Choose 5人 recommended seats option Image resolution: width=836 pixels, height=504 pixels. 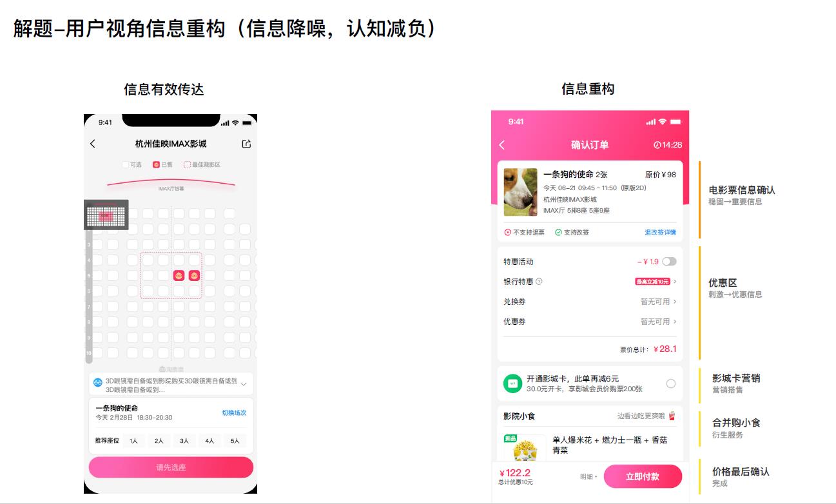[x=235, y=441]
